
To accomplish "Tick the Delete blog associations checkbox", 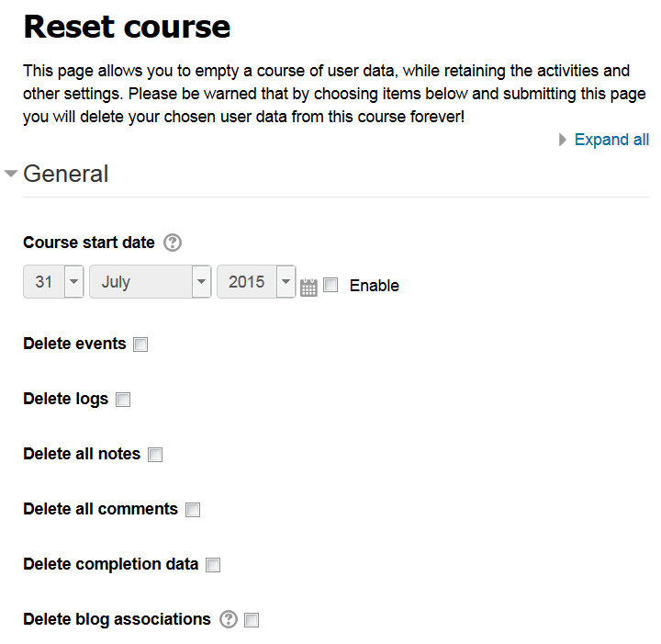I will pyautogui.click(x=252, y=620).
